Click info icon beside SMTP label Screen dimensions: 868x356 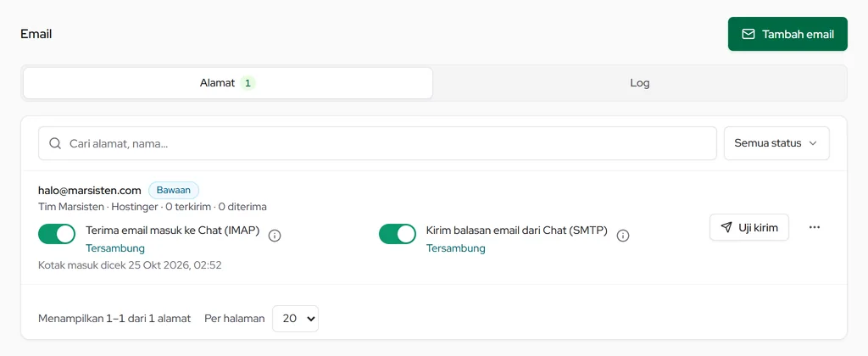tap(623, 236)
